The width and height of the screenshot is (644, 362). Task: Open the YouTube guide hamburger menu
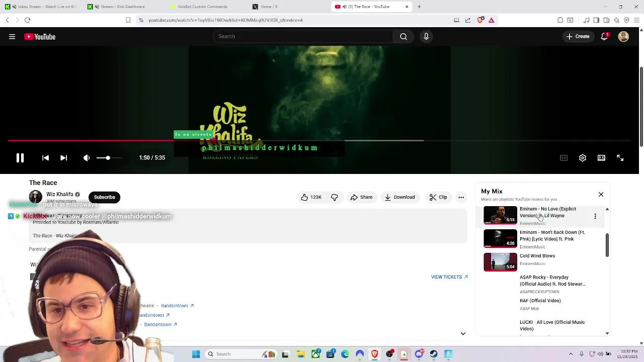[x=12, y=37]
